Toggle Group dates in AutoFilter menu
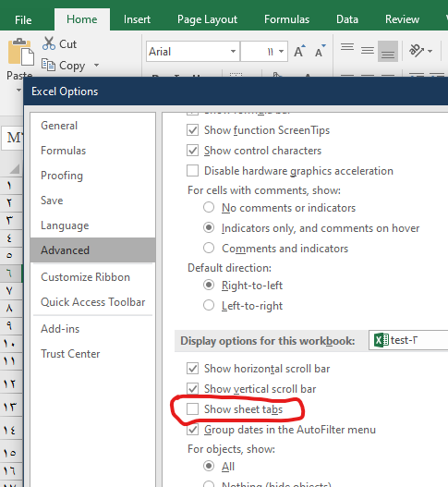 pyautogui.click(x=192, y=430)
